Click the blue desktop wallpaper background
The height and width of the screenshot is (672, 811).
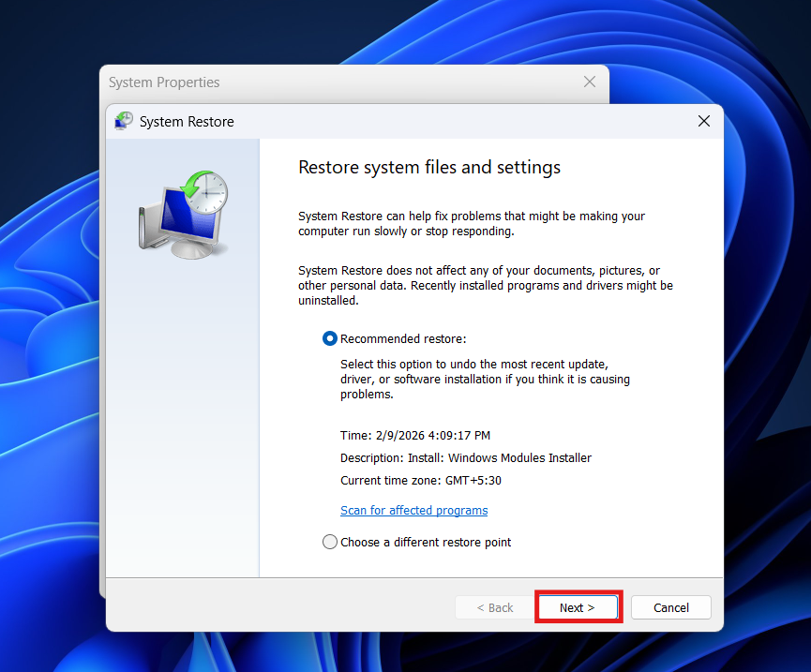(x=56, y=375)
